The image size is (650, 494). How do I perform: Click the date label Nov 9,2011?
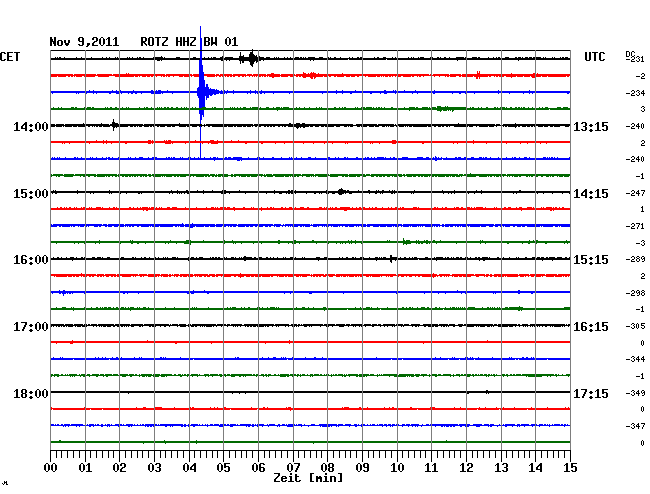coord(84,42)
